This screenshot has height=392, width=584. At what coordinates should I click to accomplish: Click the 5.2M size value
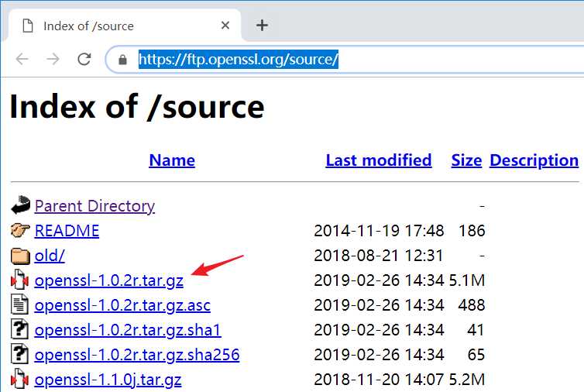pos(467,380)
